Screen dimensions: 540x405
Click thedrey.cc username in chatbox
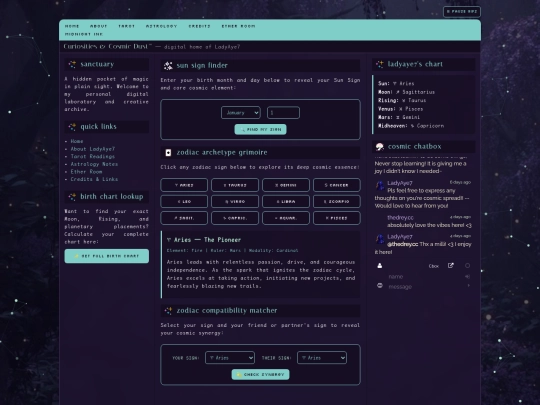400,218
